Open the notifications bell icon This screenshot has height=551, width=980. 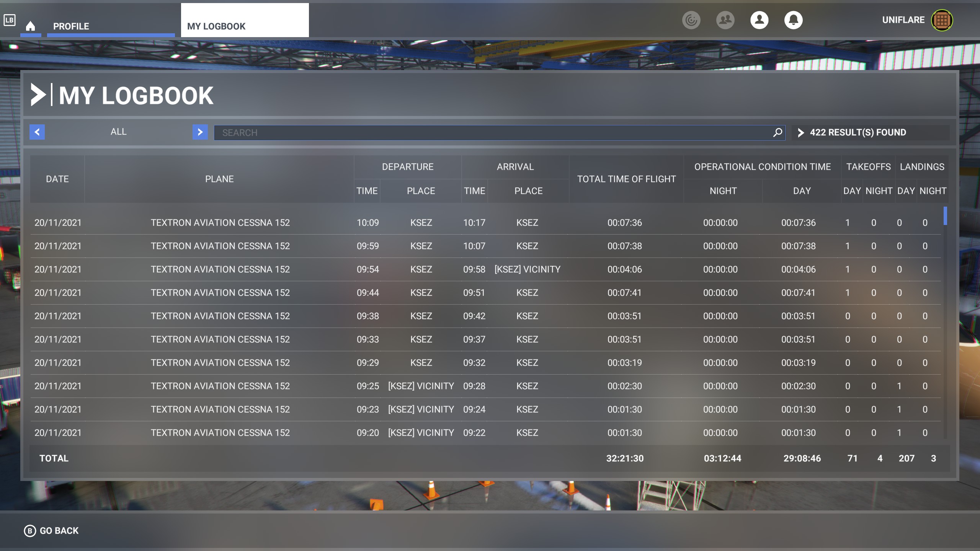coord(793,20)
